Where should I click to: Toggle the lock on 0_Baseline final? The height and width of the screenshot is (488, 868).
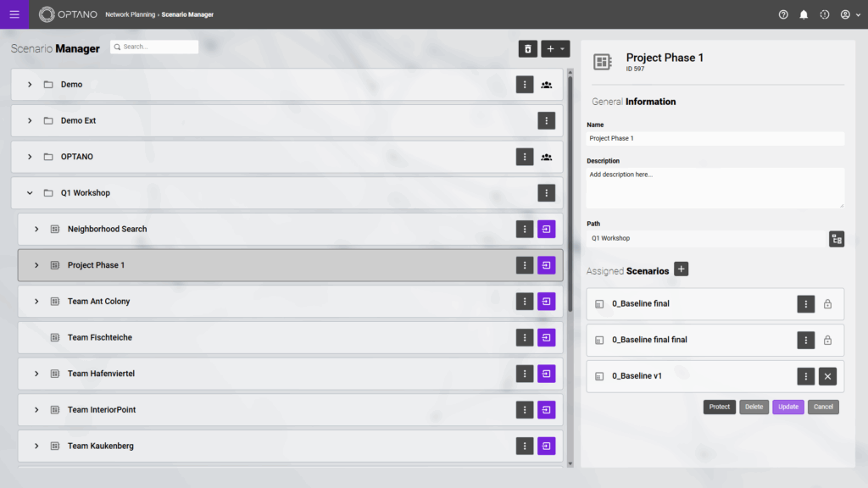tap(827, 303)
